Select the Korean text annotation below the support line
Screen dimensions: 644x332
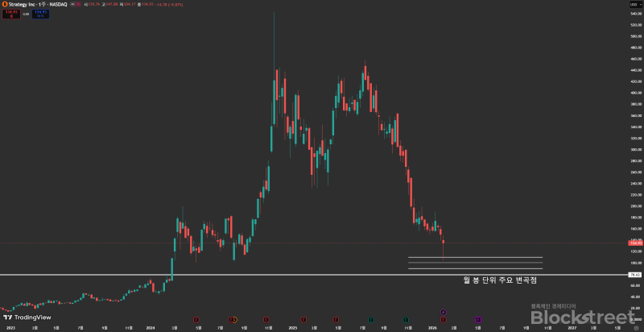[500, 280]
